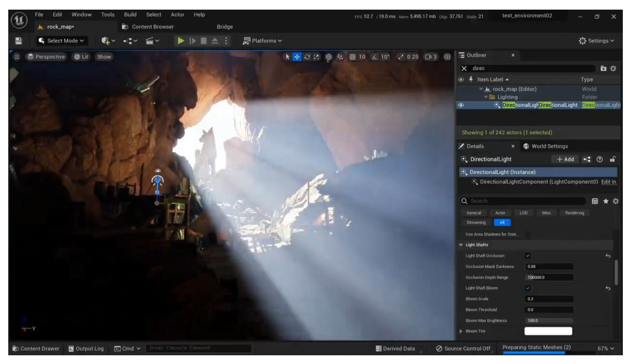
Task: Click the lock icon in Details panel
Action: coord(612,159)
